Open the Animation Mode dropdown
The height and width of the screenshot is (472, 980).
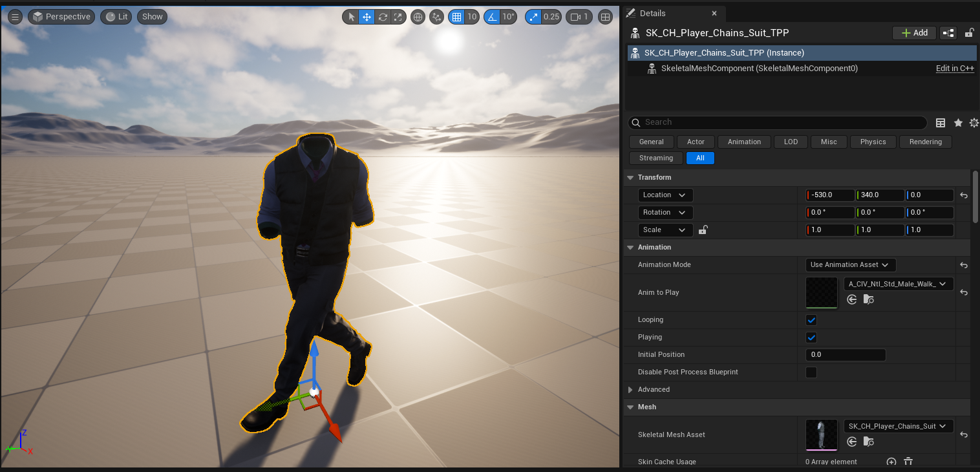tap(851, 264)
